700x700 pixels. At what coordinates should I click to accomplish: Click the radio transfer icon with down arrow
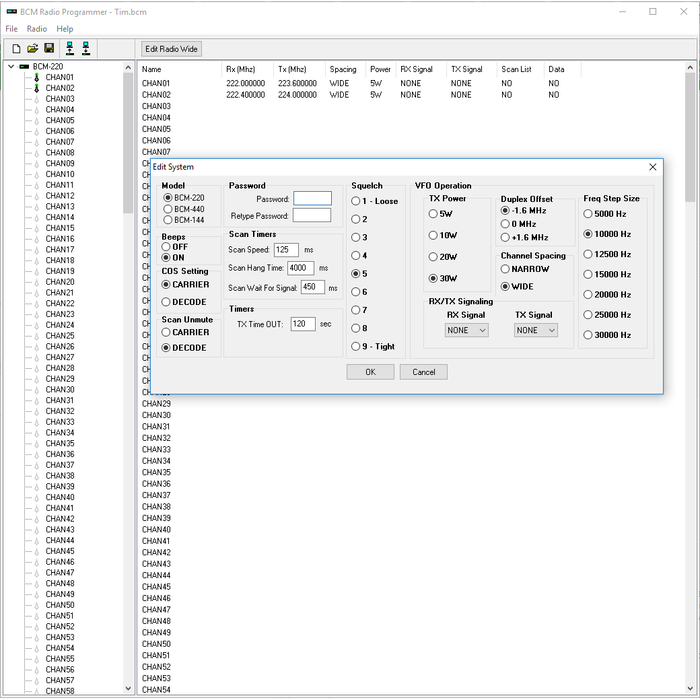tap(86, 48)
